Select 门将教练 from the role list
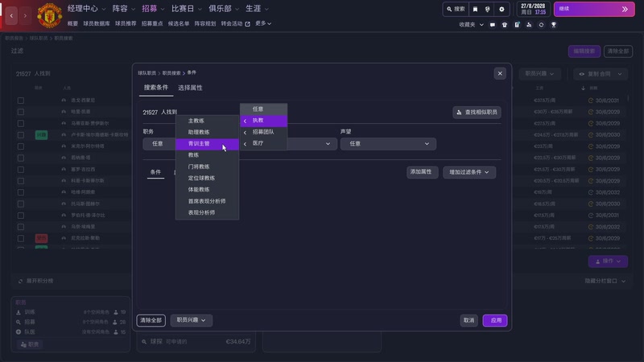The width and height of the screenshot is (644, 362). 207,167
